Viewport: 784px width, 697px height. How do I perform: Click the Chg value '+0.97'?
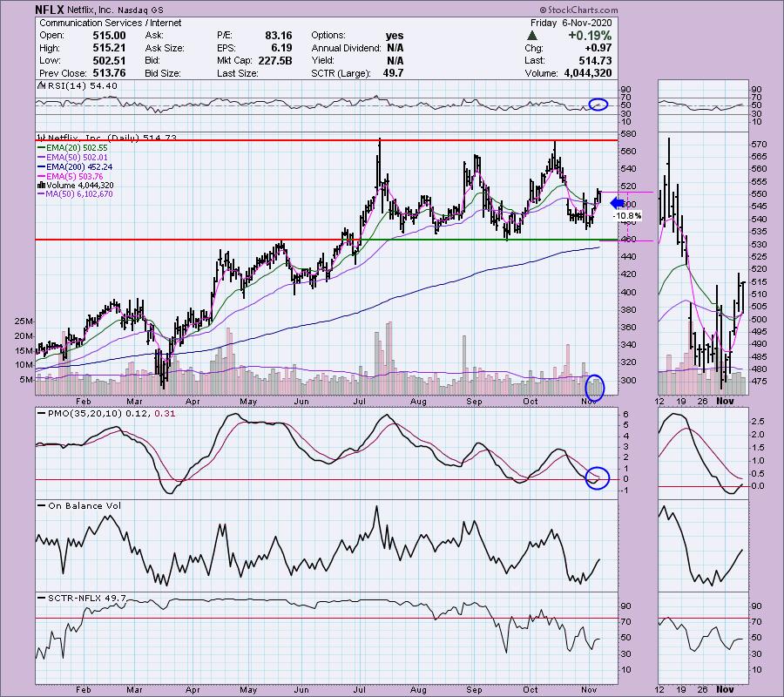(599, 48)
